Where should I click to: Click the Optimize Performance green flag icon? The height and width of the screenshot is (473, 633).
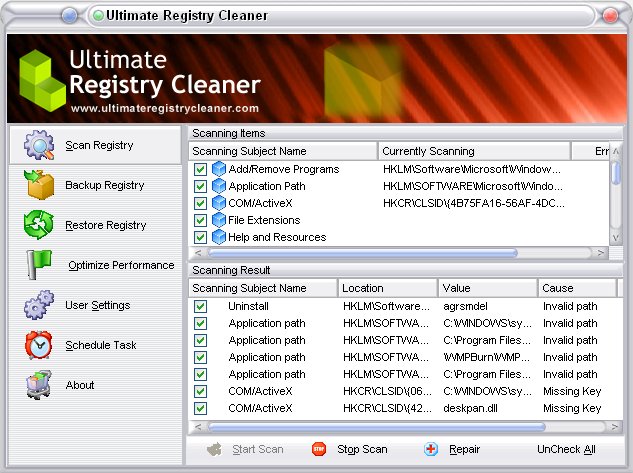pyautogui.click(x=39, y=264)
